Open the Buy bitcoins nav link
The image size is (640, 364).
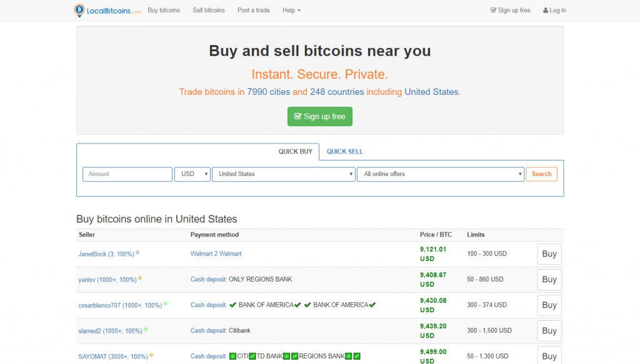(x=164, y=11)
